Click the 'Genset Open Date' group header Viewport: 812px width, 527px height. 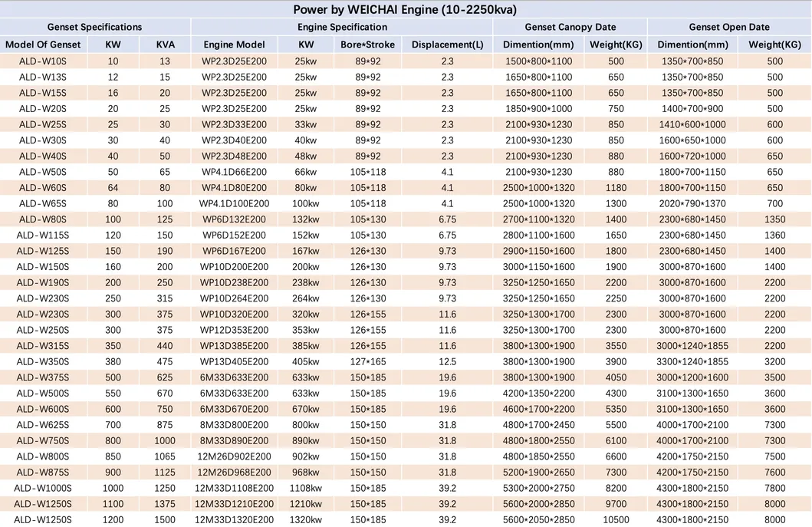coord(729,27)
